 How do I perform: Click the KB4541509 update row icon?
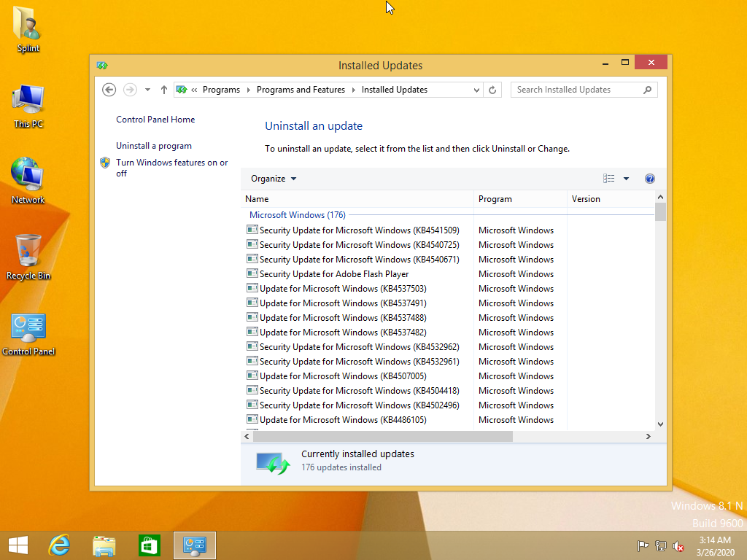pyautogui.click(x=252, y=230)
